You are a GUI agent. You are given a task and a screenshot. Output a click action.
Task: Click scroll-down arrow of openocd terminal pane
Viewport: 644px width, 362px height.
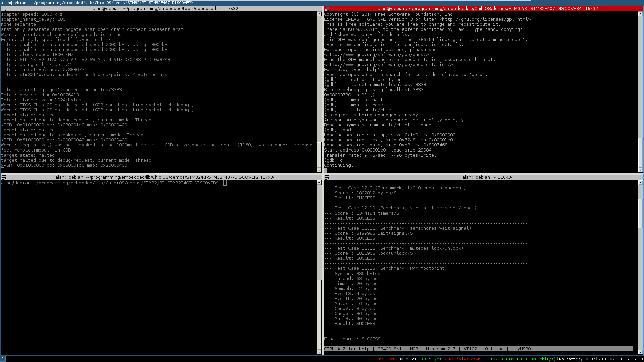point(319,170)
